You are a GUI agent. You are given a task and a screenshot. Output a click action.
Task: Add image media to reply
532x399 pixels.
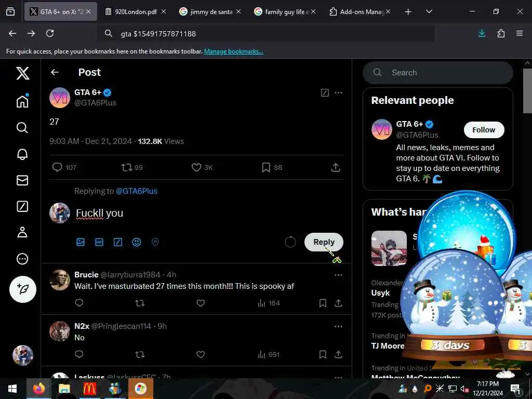[x=81, y=242]
